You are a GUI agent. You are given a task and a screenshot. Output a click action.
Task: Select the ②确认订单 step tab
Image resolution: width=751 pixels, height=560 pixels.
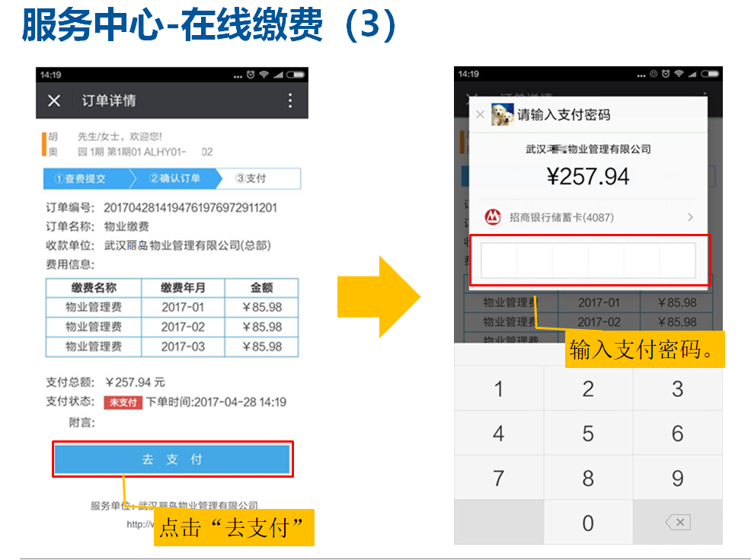pos(175,179)
